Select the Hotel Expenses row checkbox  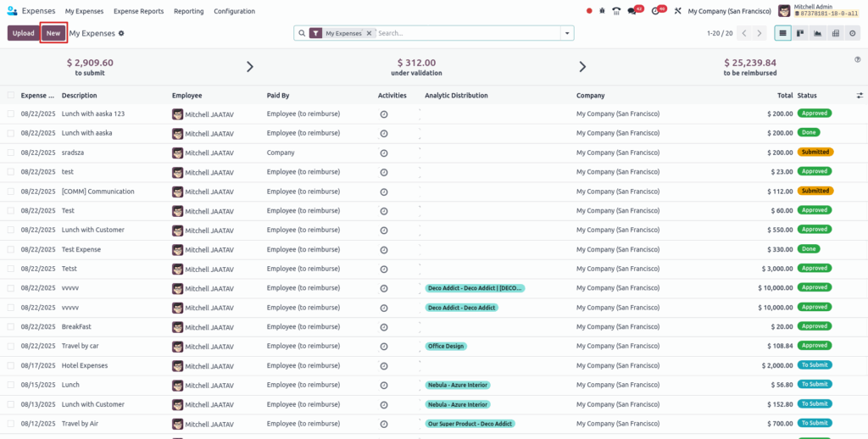(x=11, y=365)
